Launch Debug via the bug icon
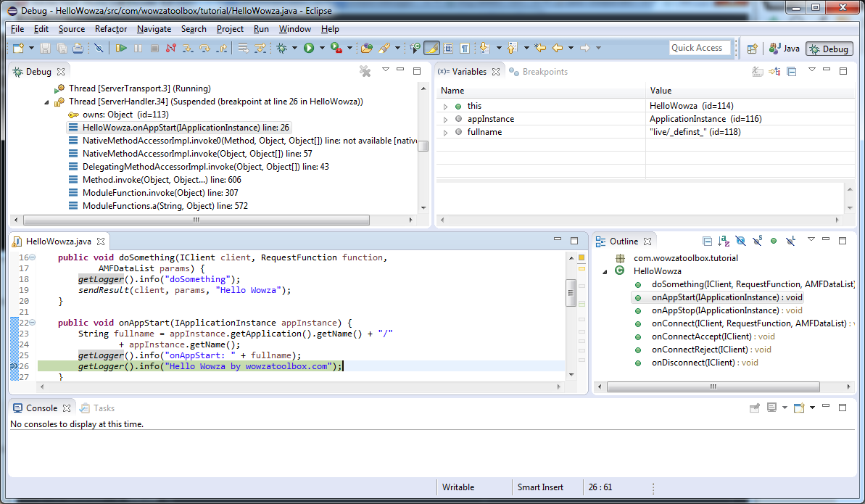This screenshot has width=865, height=504. click(281, 49)
